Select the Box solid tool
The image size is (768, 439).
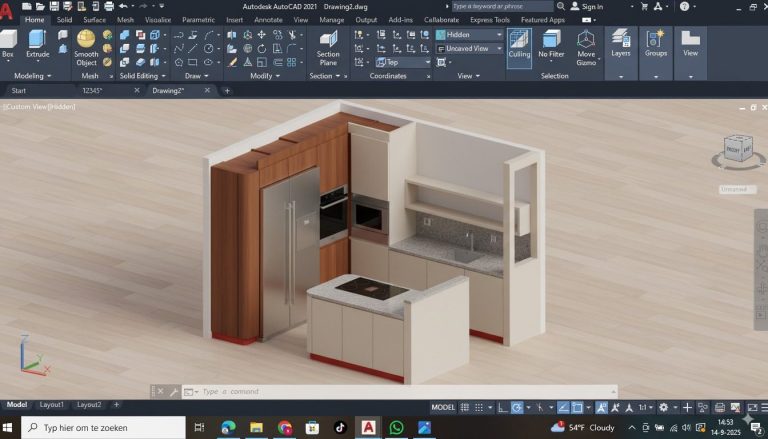pyautogui.click(x=8, y=42)
